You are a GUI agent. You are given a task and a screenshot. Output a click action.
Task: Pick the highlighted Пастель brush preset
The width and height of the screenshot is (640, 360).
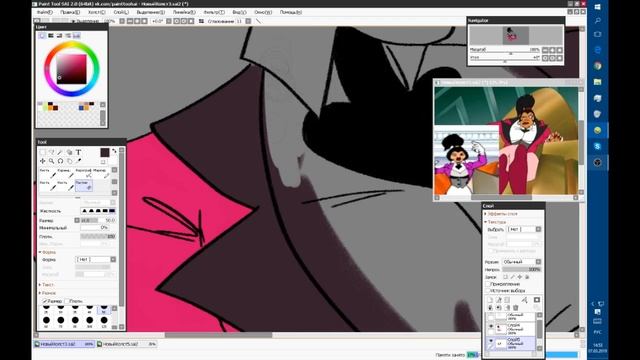[x=84, y=186]
